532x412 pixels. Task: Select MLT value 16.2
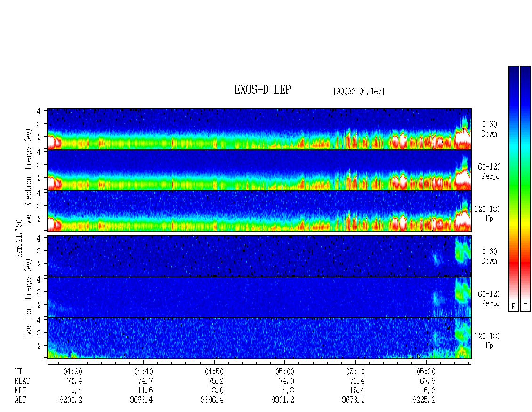[x=427, y=391]
